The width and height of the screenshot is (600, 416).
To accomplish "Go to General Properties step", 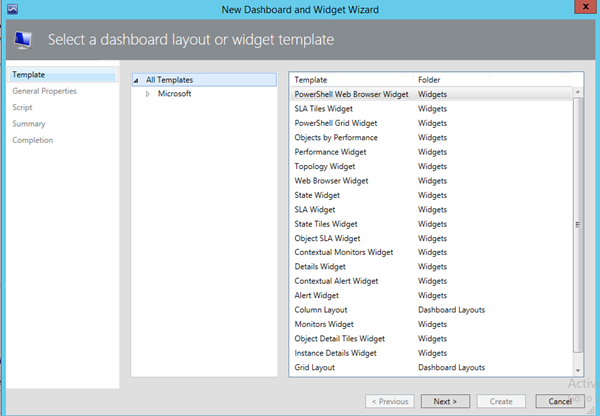I will pyautogui.click(x=44, y=91).
